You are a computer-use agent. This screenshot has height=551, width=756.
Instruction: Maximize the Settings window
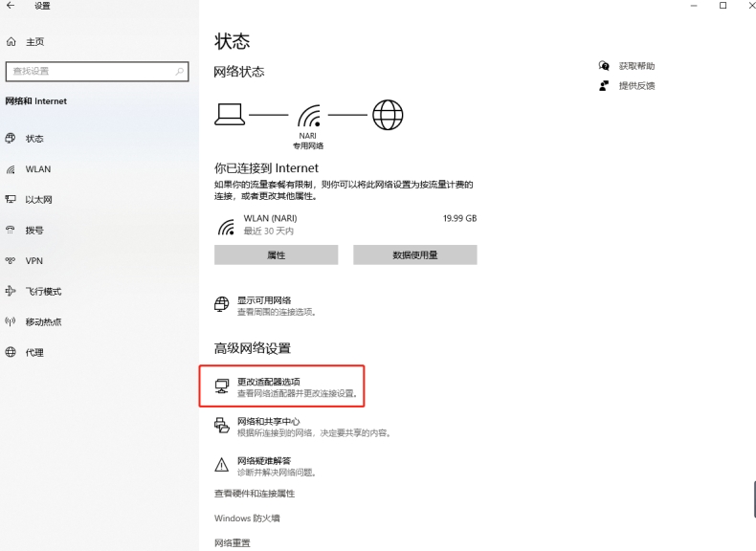point(723,6)
